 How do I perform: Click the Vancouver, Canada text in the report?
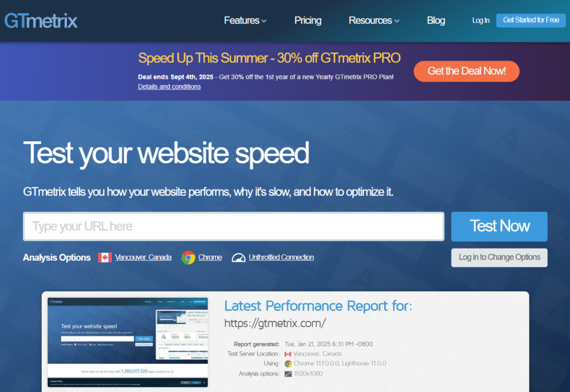click(317, 354)
